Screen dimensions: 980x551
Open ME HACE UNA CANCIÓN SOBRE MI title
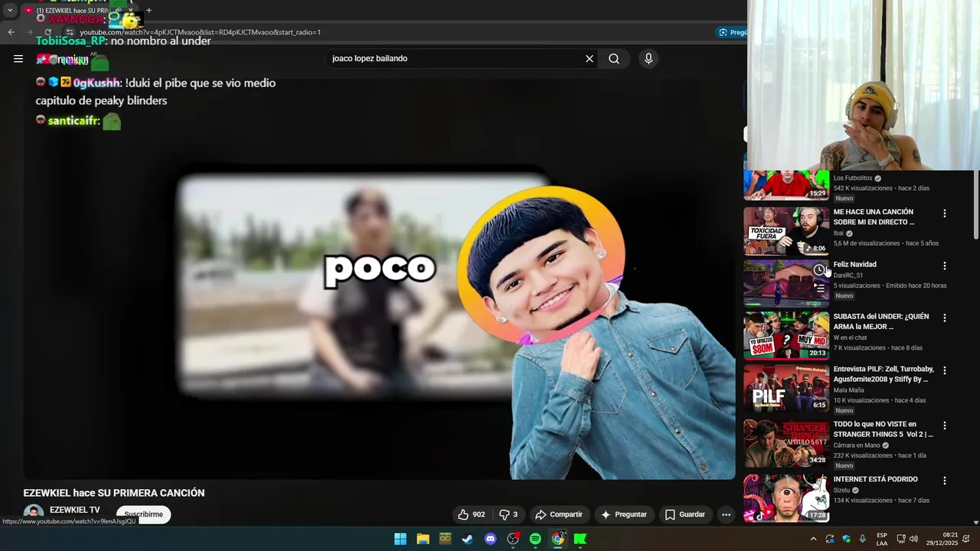(x=874, y=217)
